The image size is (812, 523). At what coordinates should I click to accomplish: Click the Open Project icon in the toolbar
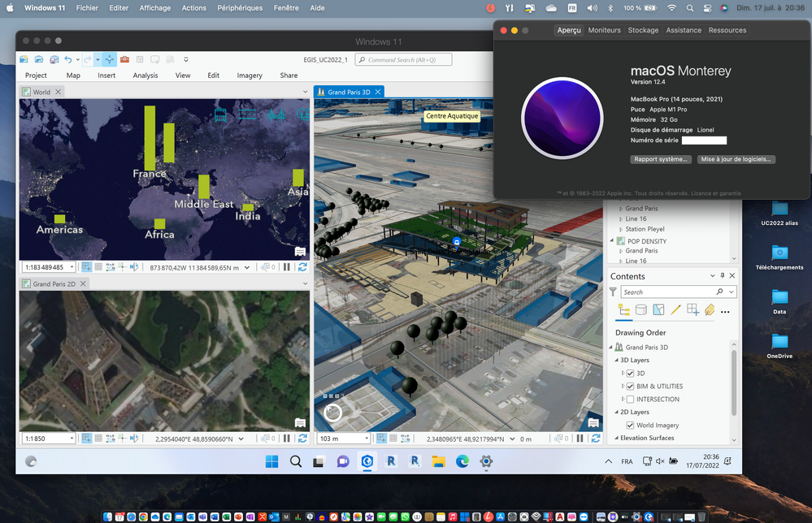[38, 59]
